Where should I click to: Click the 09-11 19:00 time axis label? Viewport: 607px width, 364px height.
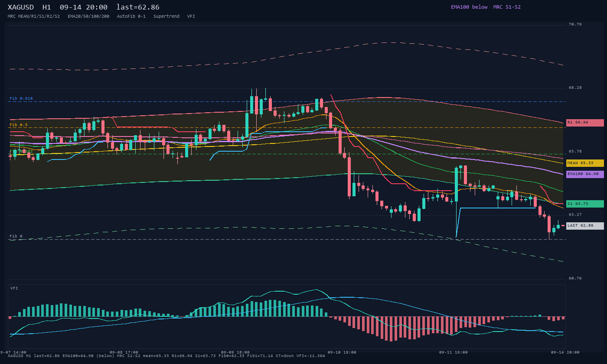coord(454,352)
